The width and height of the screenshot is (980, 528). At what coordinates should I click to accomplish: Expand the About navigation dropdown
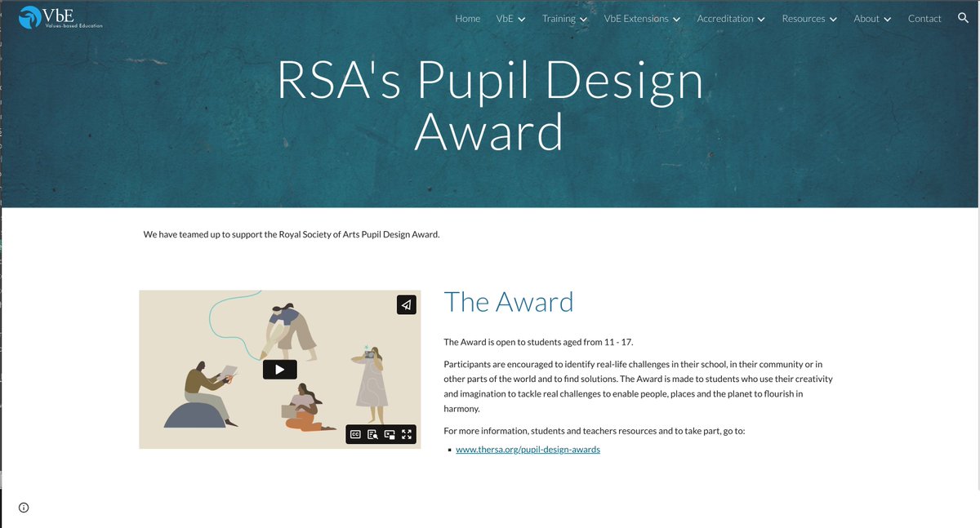[x=871, y=18]
